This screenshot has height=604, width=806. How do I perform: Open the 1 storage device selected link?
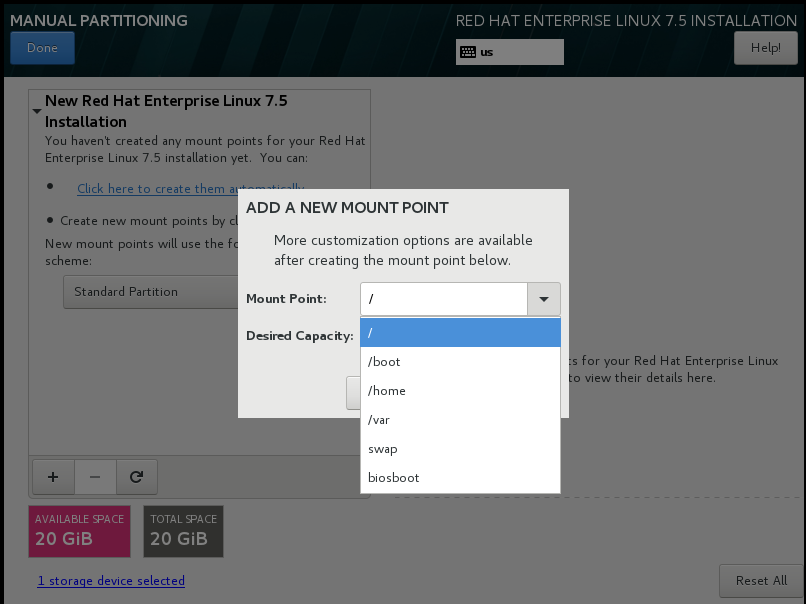click(x=111, y=581)
